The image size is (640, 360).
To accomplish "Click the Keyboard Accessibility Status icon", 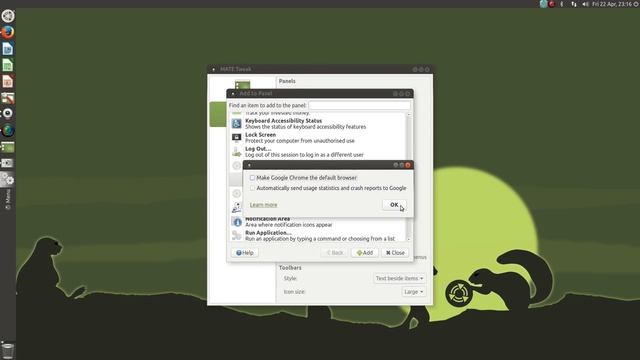I will 236,123.
